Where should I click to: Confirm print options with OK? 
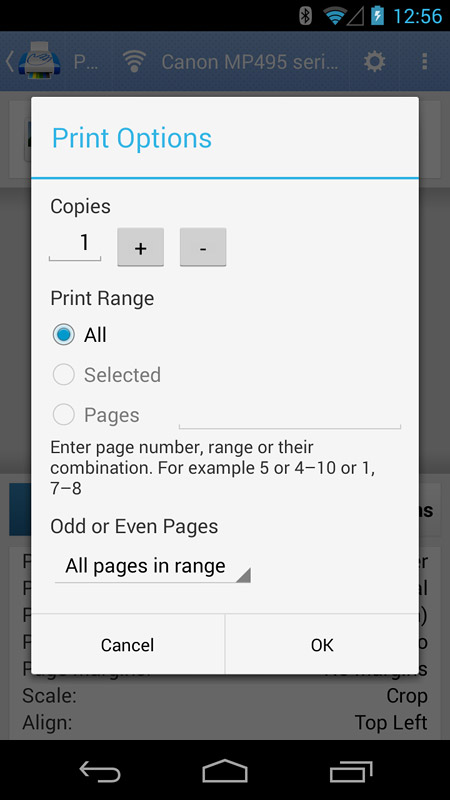pos(322,644)
